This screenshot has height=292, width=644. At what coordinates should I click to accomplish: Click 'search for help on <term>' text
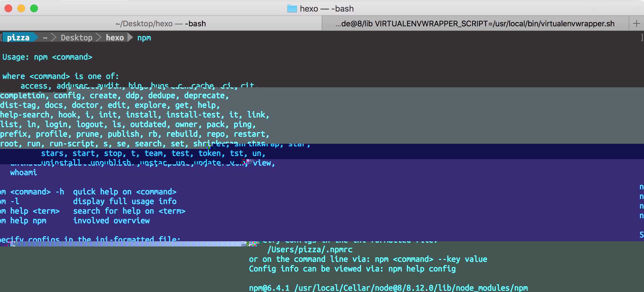coord(129,211)
